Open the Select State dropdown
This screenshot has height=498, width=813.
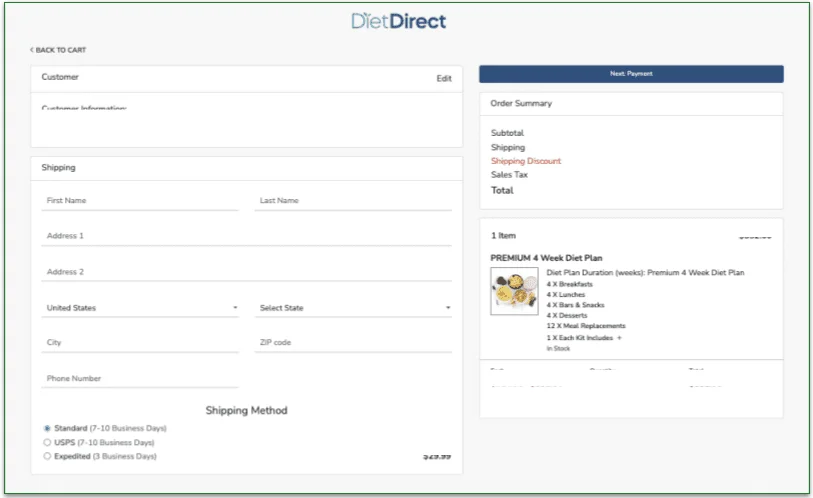353,308
